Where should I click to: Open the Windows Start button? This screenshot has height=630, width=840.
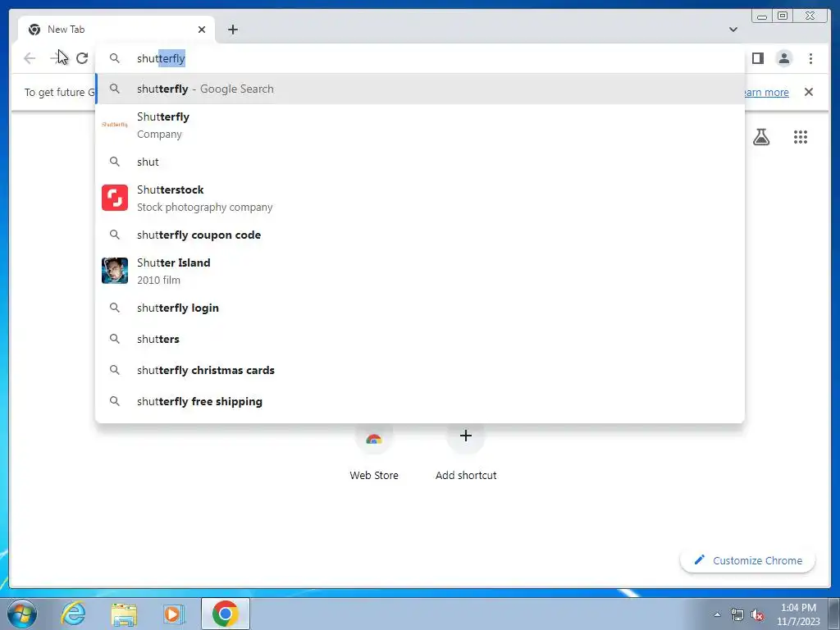(22, 614)
